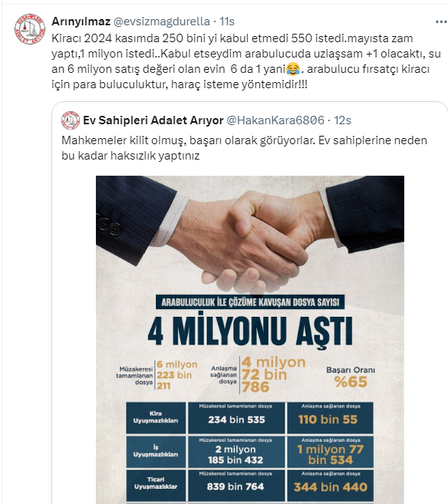Open the 11s timestamp of the tweet
Viewport: 448px width, 504px height.
click(227, 21)
